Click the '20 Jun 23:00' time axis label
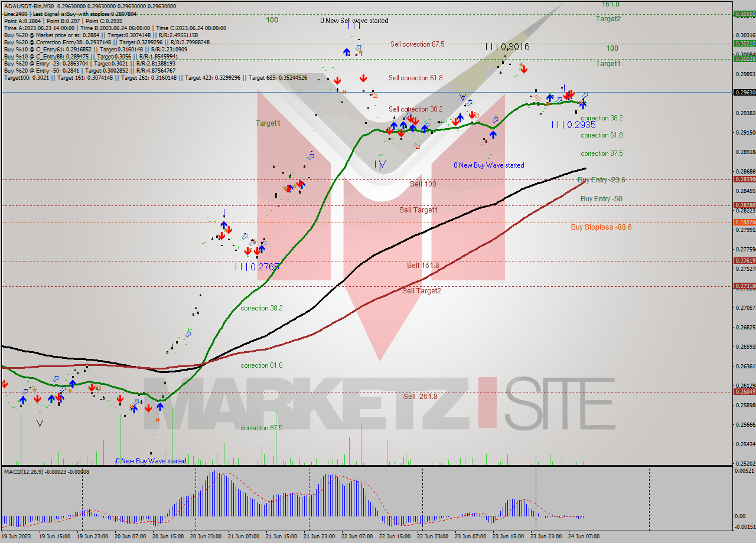This screenshot has width=756, height=543. pyautogui.click(x=206, y=537)
